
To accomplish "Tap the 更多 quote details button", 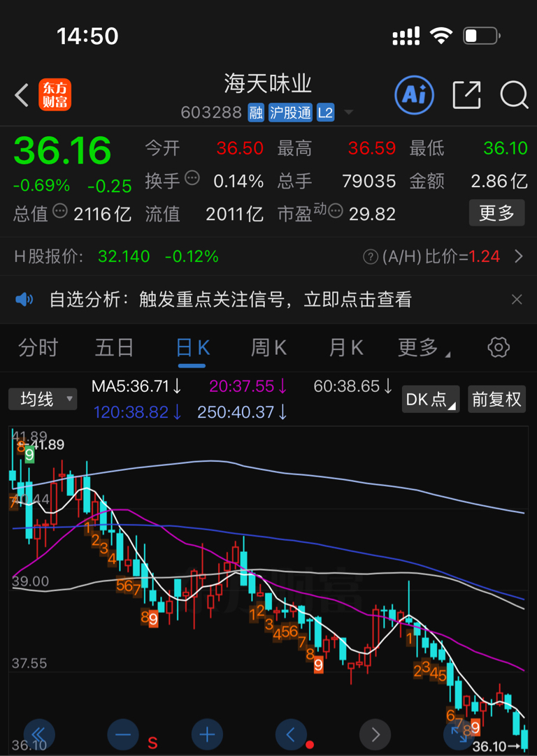I will [x=497, y=212].
